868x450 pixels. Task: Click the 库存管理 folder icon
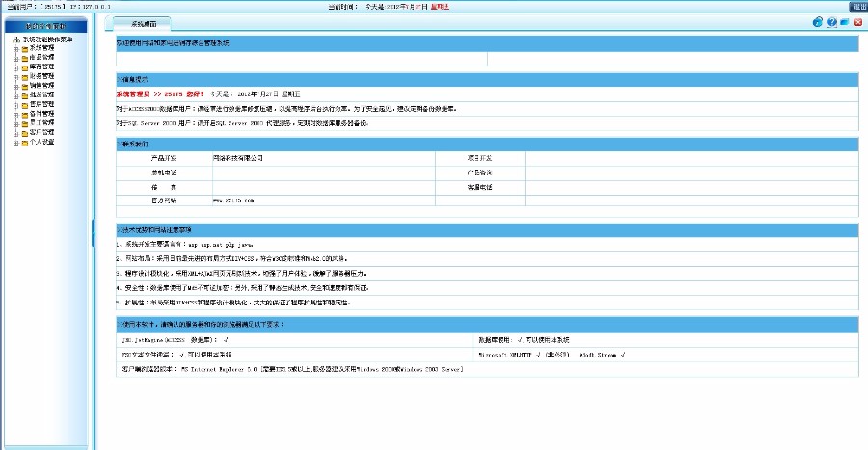(x=25, y=68)
